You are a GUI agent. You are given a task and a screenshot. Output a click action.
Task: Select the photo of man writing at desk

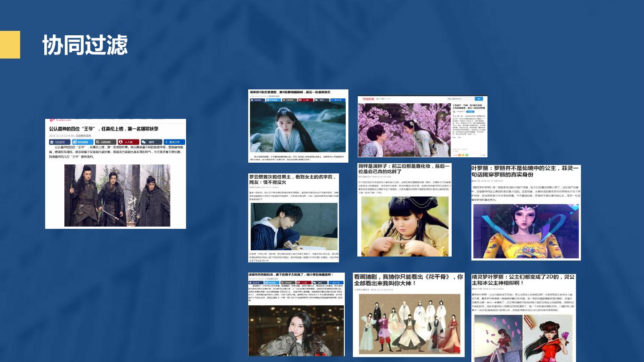click(294, 227)
